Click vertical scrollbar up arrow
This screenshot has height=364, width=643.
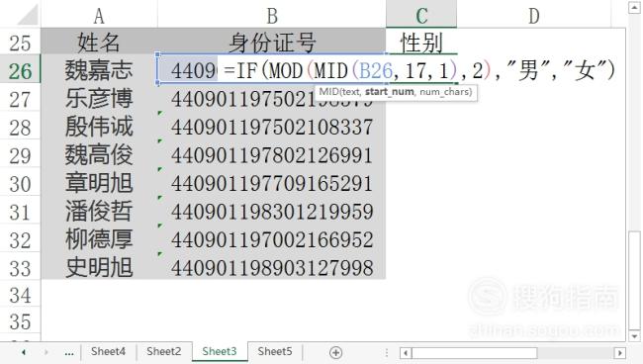click(634, 7)
